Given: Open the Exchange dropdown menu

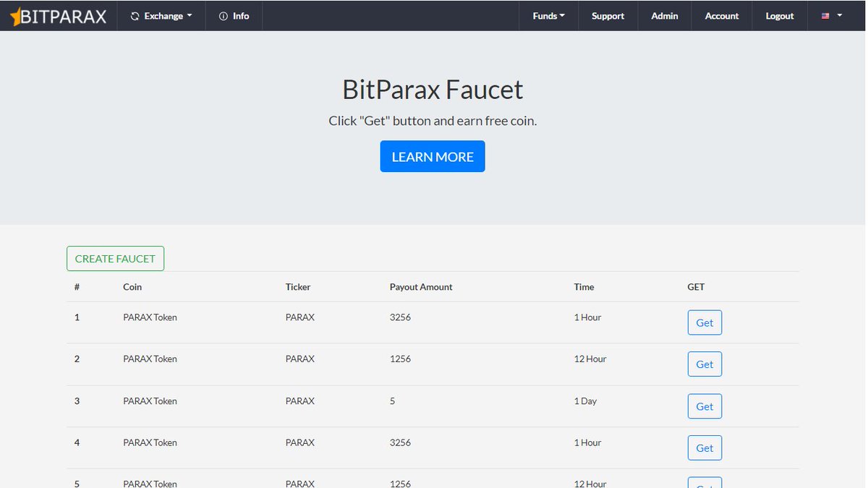Looking at the screenshot, I should point(161,16).
